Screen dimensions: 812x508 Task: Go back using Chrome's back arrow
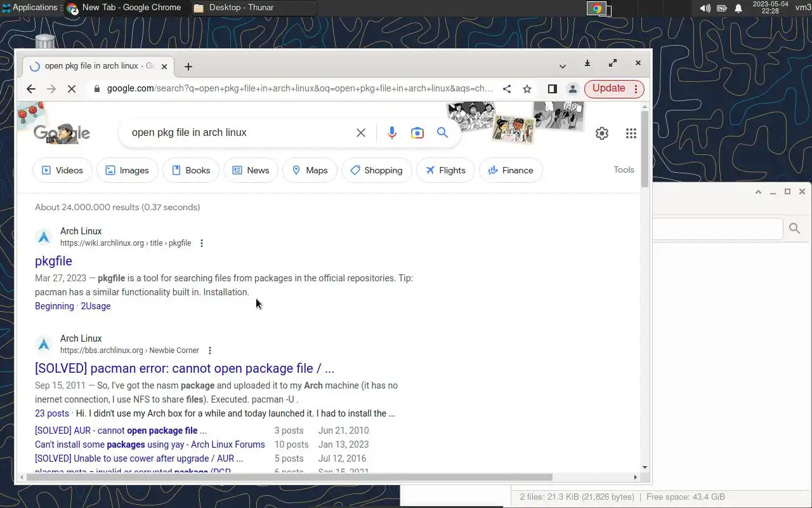click(x=31, y=89)
